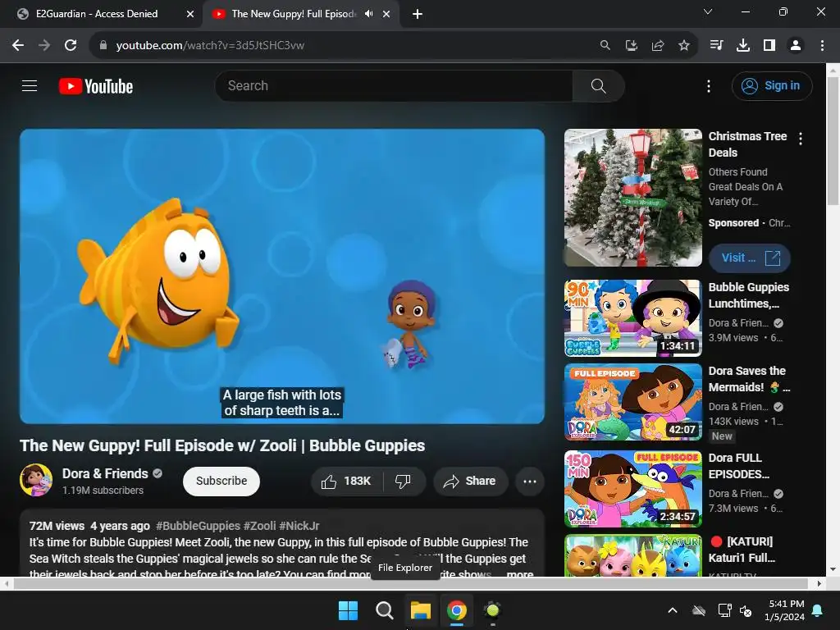Open the Chrome three-dot menu
The height and width of the screenshot is (630, 840).
tap(822, 46)
